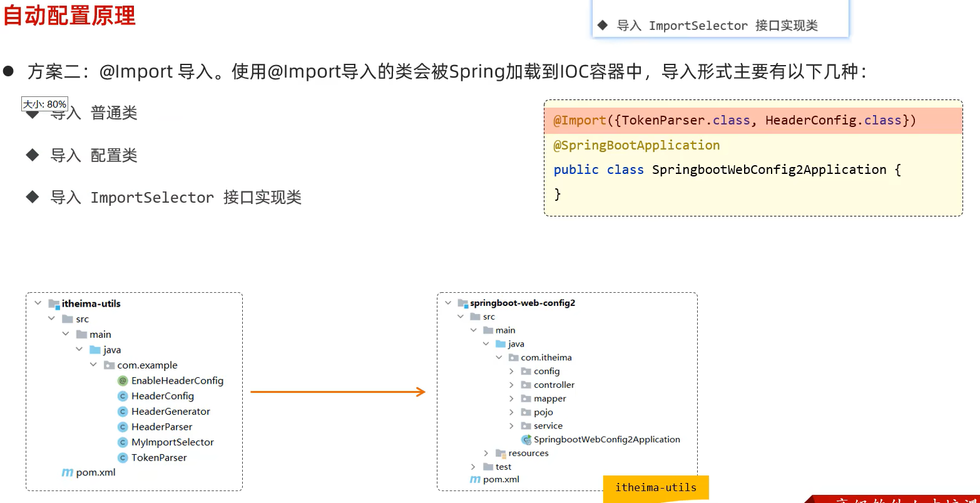Expand the pojo package chevron
The image size is (980, 503).
click(512, 412)
